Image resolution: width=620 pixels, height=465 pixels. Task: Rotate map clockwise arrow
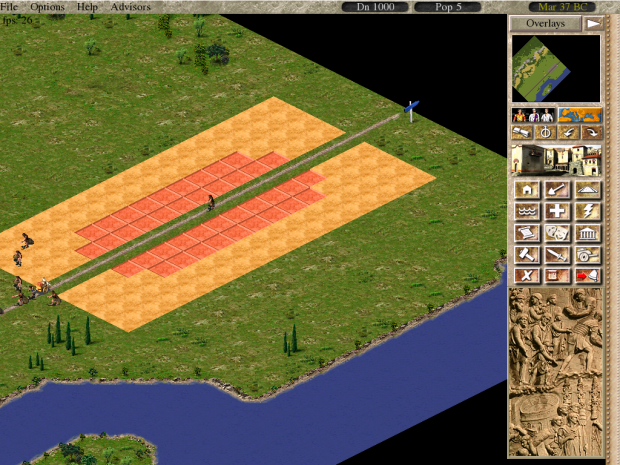click(592, 132)
